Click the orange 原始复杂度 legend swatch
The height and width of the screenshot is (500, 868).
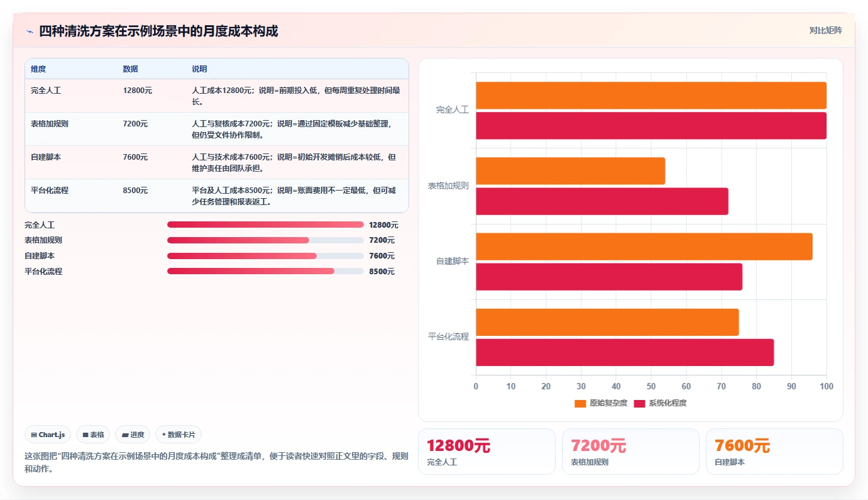[x=580, y=403]
